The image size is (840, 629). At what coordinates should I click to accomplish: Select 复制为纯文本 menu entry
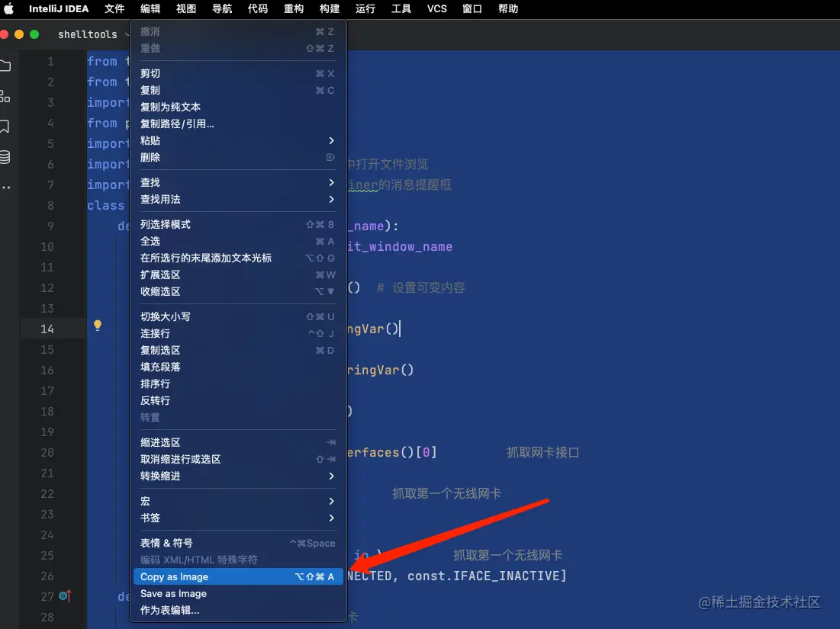(238, 107)
